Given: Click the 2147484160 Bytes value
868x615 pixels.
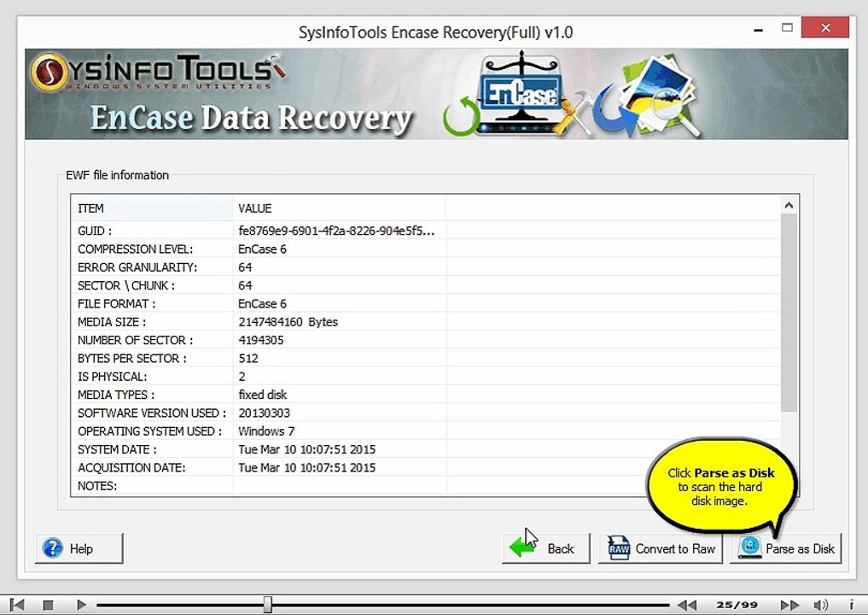Looking at the screenshot, I should [288, 322].
